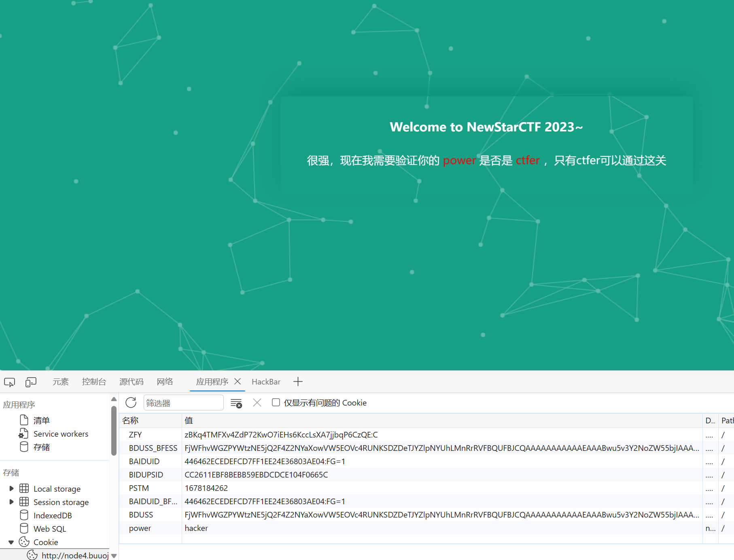Enable 仅显示有问题的 Cookie checkbox
Image resolution: width=734 pixels, height=560 pixels.
[x=276, y=402]
